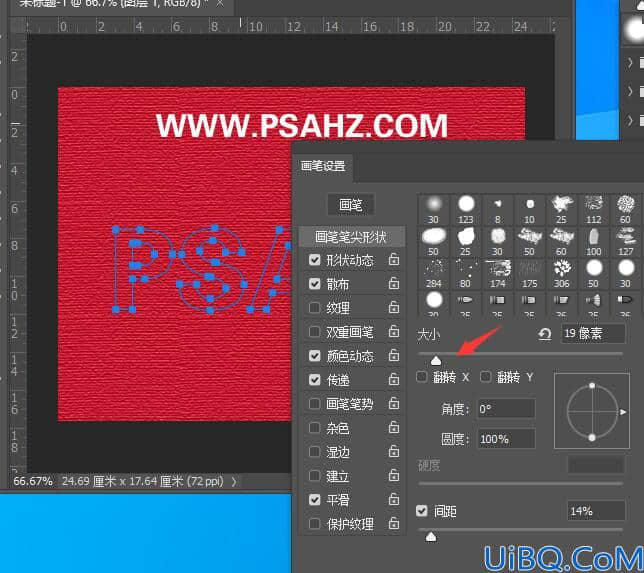The image size is (644, 573).
Task: Enable the 杂色 checkbox
Action: [315, 428]
